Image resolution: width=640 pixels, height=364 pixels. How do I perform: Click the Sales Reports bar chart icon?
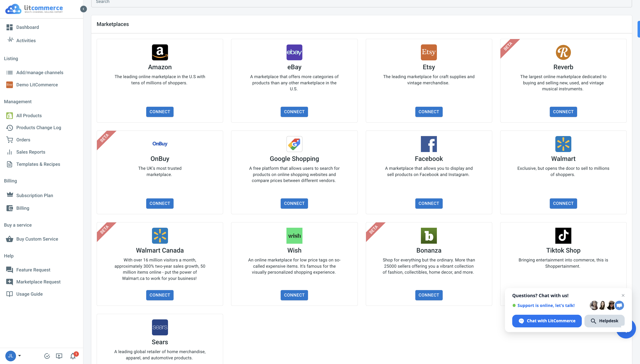(x=10, y=152)
